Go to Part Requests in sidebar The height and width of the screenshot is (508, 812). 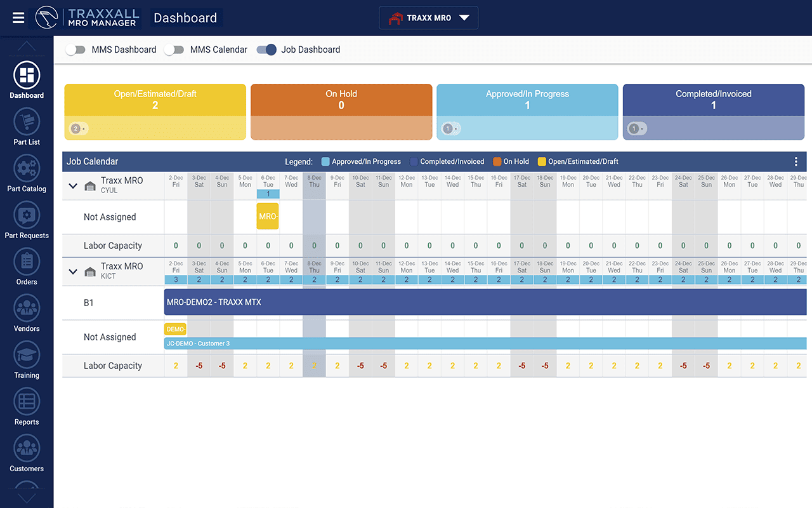[27, 215]
